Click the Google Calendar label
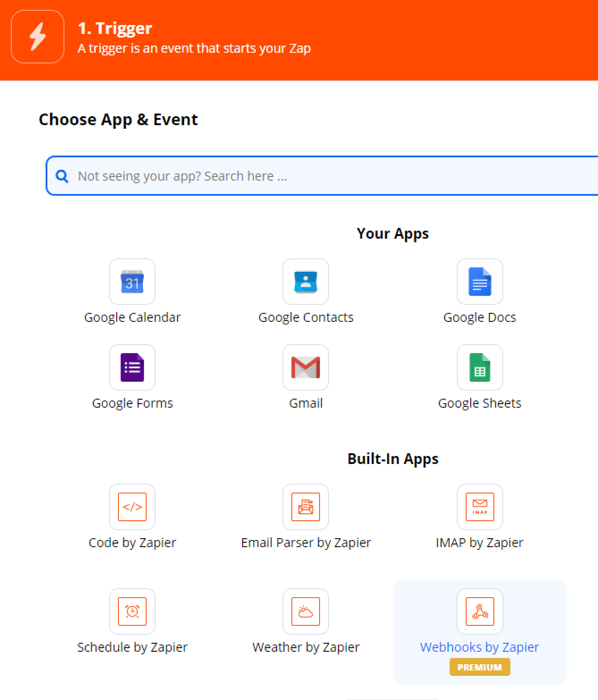The width and height of the screenshot is (598, 700). coord(132,317)
